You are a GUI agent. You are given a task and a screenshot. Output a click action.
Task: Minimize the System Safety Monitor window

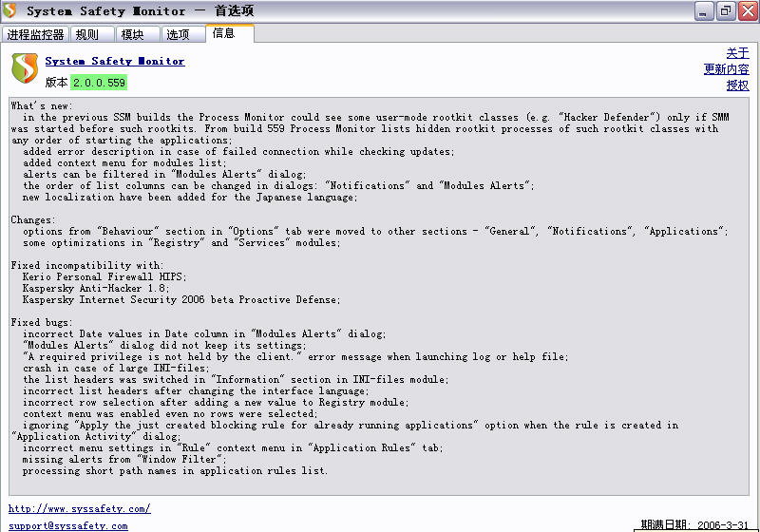click(x=703, y=11)
